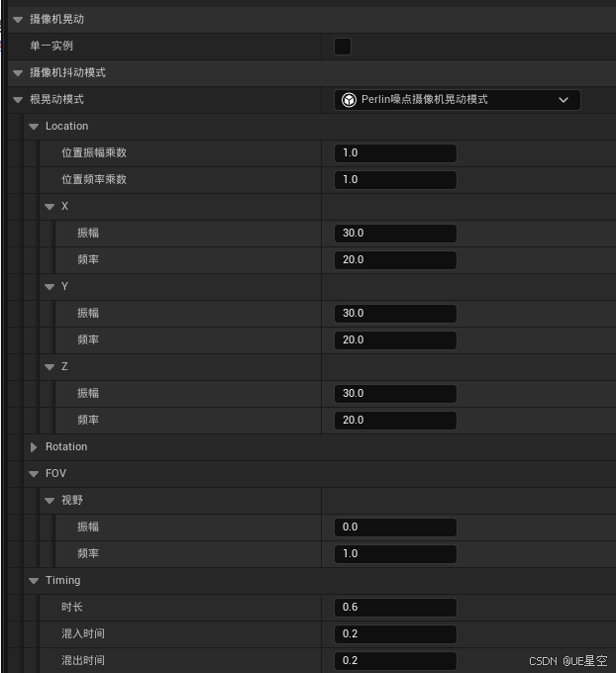Click the 位置频率乘数 value field

[395, 180]
